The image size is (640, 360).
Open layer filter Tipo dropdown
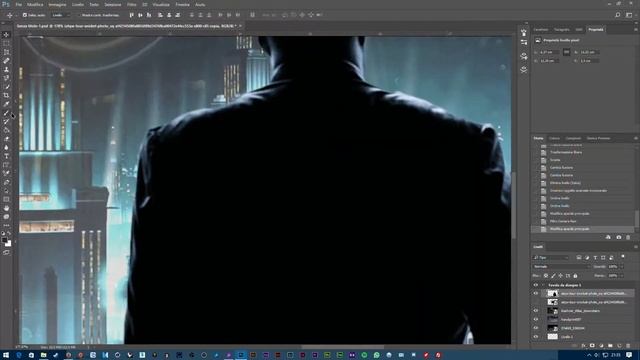[550, 258]
